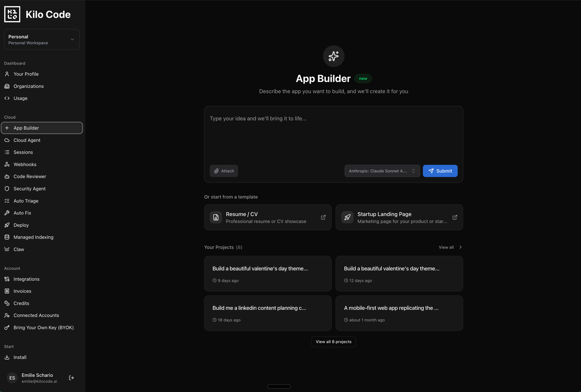The width and height of the screenshot is (581, 392).
Task: Click the Webhooks icon in sidebar
Action: click(7, 164)
